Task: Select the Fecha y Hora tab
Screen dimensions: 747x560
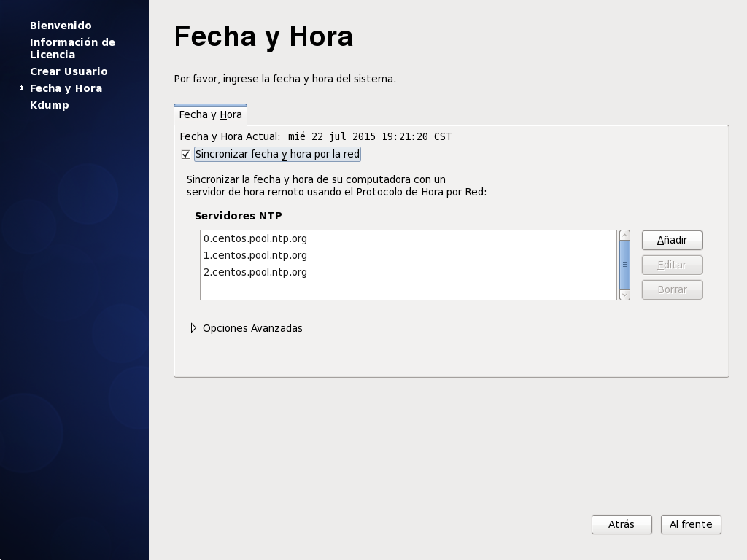Action: pyautogui.click(x=210, y=114)
